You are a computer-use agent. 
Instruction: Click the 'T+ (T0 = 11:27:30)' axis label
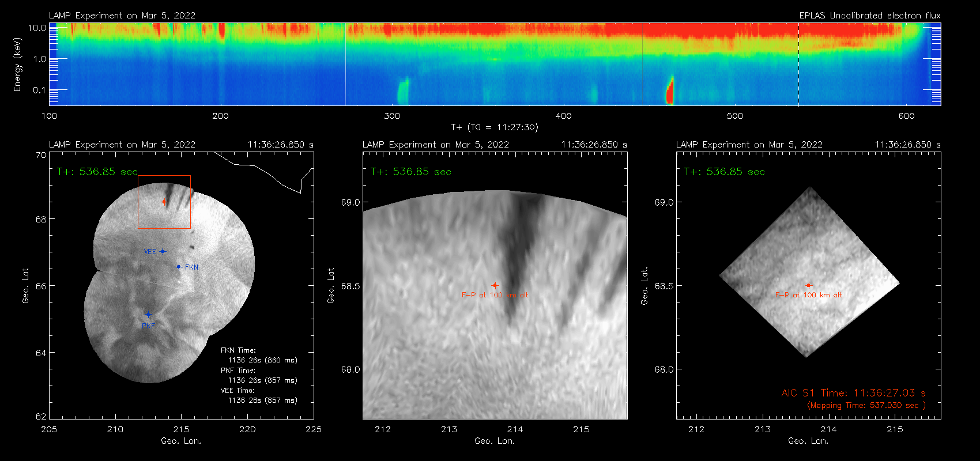[494, 127]
